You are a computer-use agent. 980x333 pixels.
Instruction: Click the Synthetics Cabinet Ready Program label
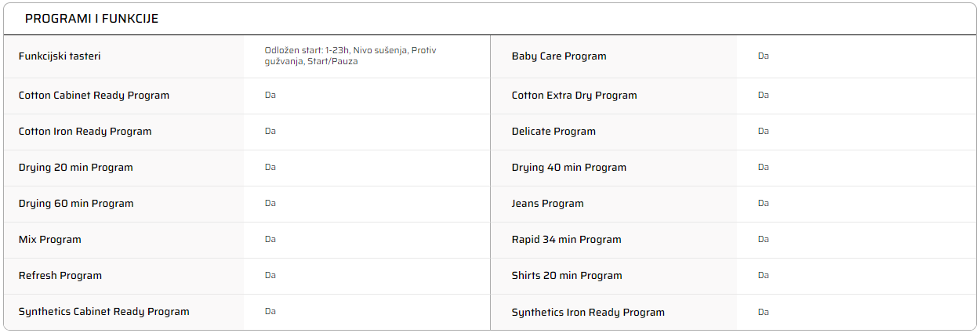104,312
